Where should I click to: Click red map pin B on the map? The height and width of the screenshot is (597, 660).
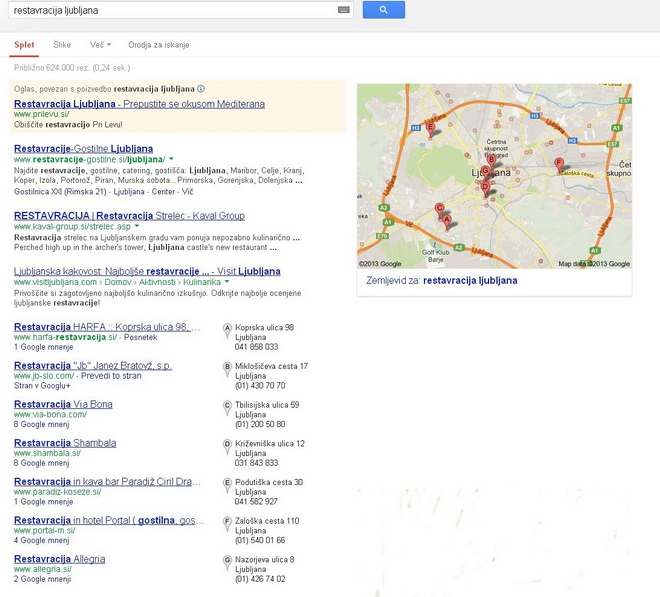tap(491, 160)
